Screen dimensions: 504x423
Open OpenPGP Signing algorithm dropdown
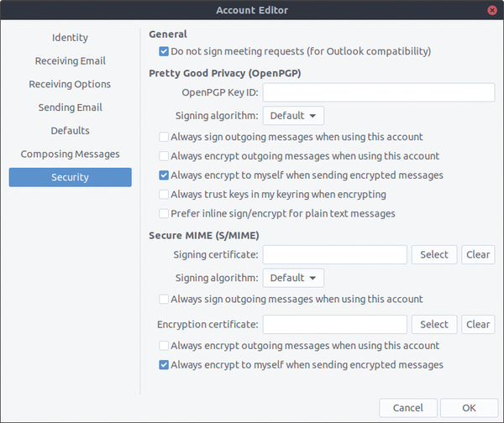tap(293, 115)
